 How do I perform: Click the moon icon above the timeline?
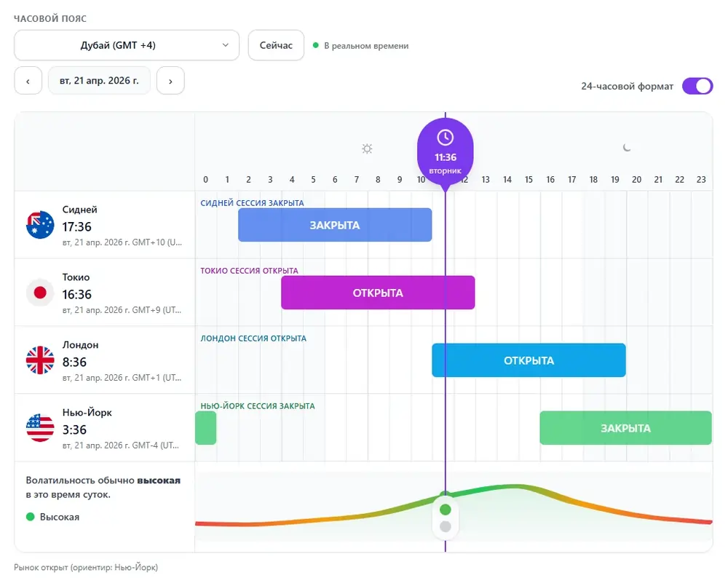[627, 148]
